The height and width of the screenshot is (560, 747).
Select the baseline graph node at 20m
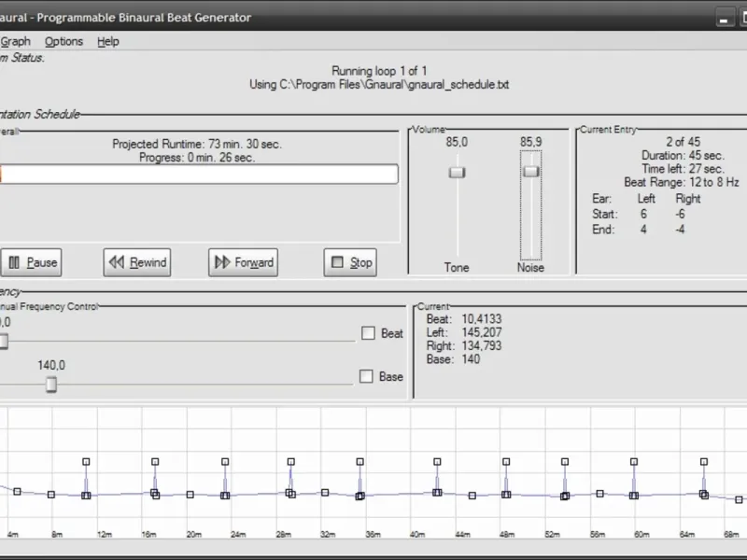click(190, 495)
